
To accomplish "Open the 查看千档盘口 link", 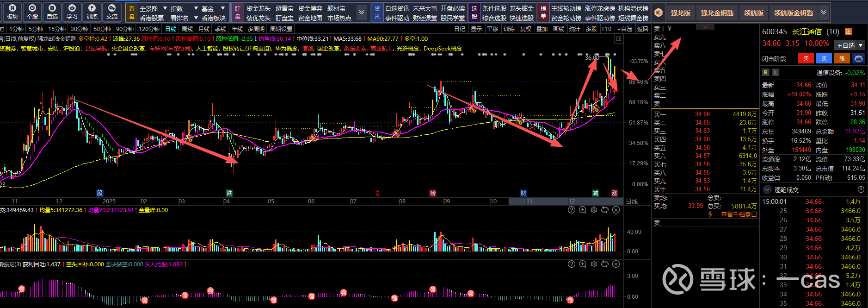I will (x=739, y=215).
